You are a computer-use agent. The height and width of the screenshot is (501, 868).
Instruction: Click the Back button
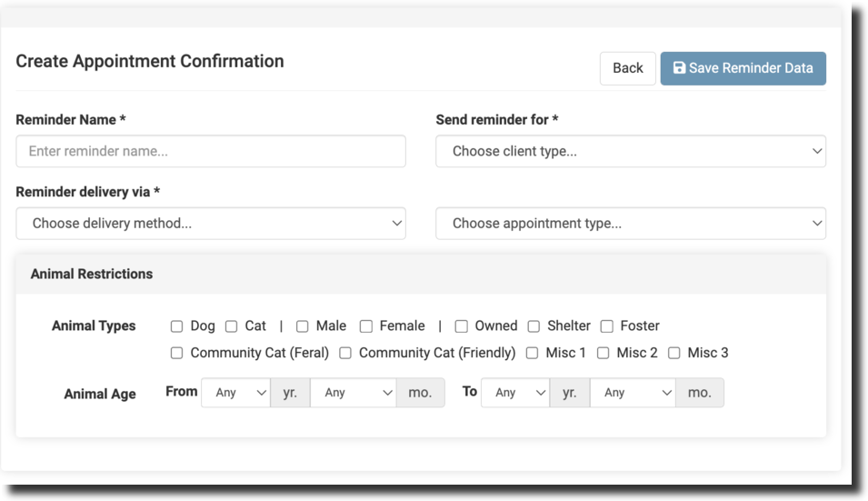click(x=627, y=68)
